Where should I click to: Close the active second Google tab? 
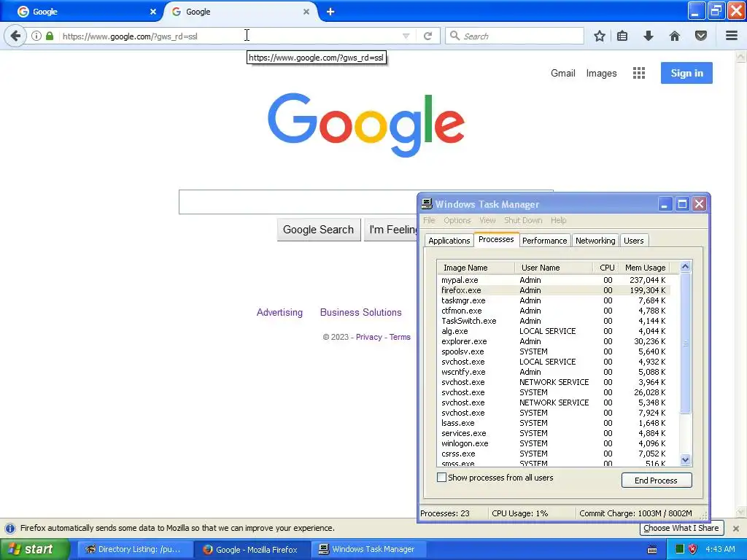pos(306,12)
